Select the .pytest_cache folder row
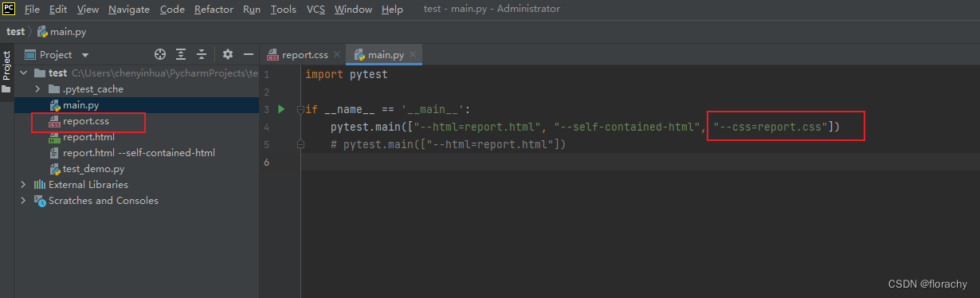Screen dimensions: 980x298 (136, 88)
